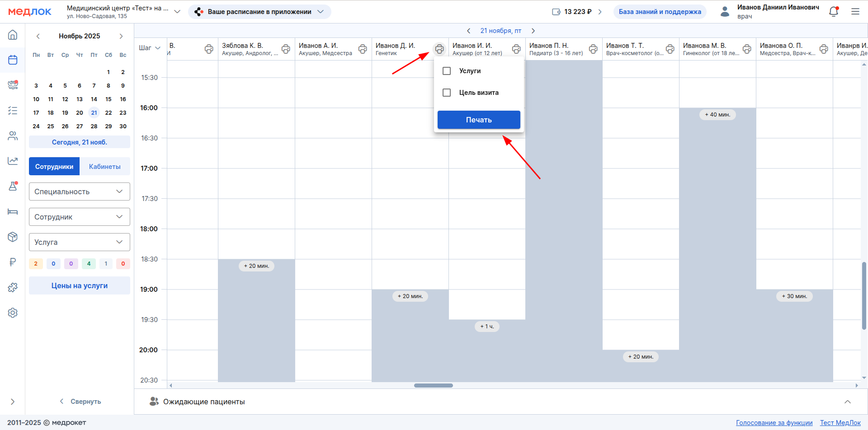Enable the Услуги checkbox

click(447, 71)
